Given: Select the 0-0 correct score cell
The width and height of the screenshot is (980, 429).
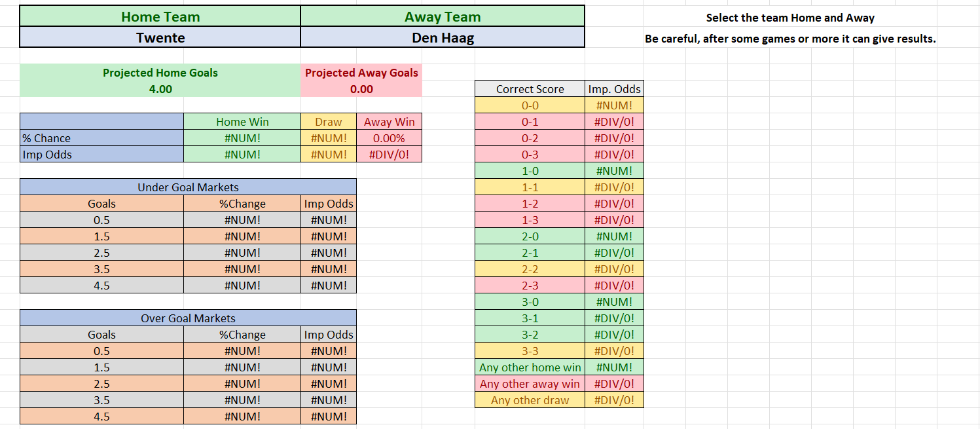Looking at the screenshot, I should 530,105.
